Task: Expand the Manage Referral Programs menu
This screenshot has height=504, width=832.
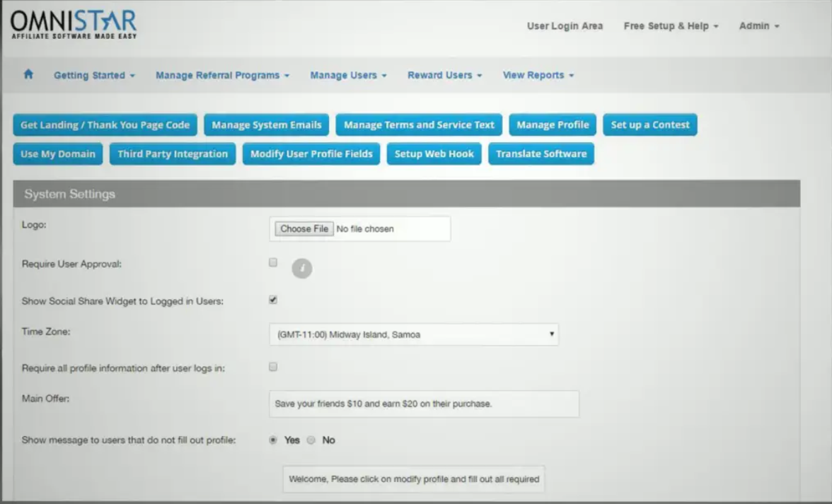Action: coord(222,74)
